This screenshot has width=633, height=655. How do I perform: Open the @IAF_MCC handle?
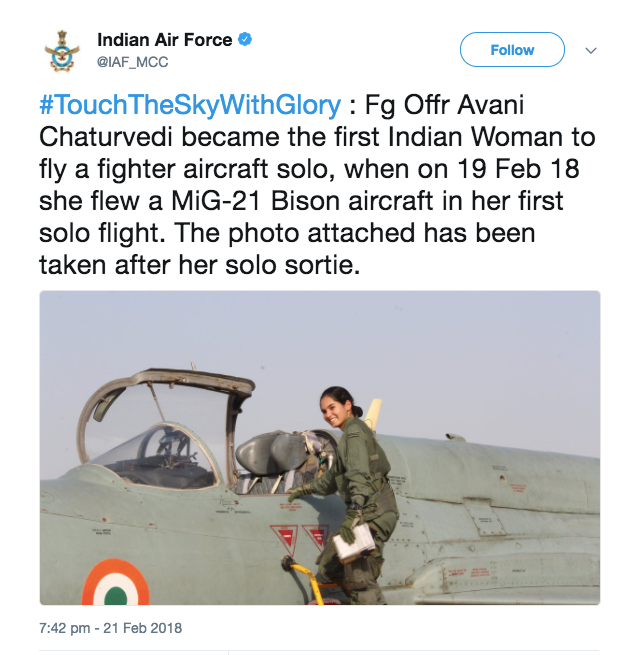[x=132, y=62]
